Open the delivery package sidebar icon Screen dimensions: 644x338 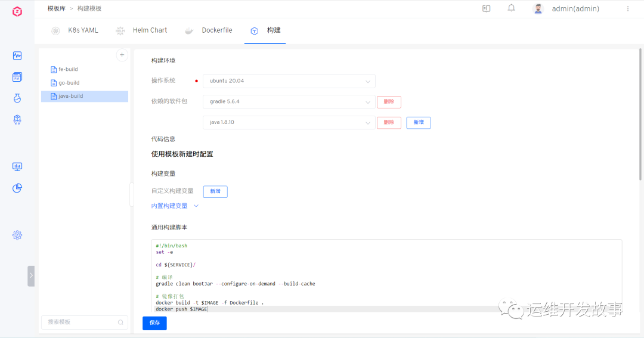click(17, 119)
